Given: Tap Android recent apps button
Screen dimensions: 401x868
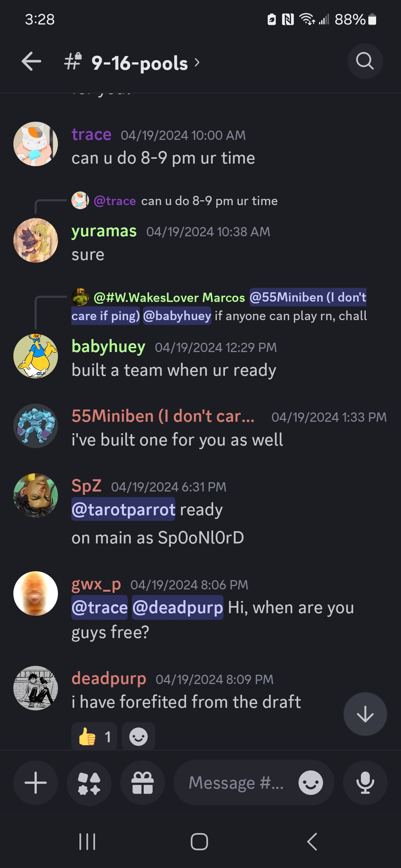Looking at the screenshot, I should click(x=87, y=842).
